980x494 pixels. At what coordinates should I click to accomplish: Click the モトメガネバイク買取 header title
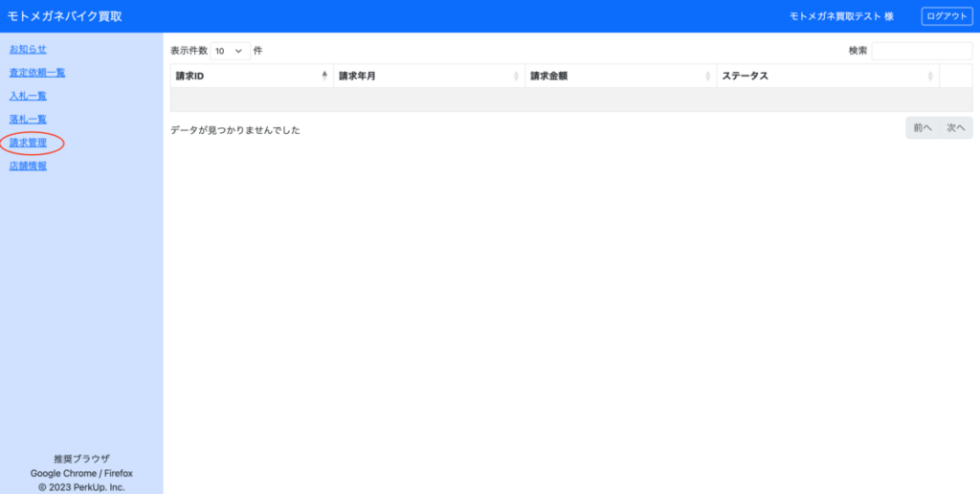[65, 16]
